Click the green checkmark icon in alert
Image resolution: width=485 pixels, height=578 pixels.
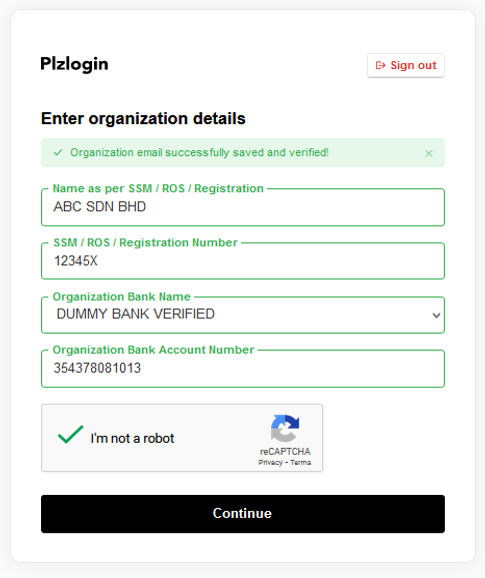click(58, 152)
